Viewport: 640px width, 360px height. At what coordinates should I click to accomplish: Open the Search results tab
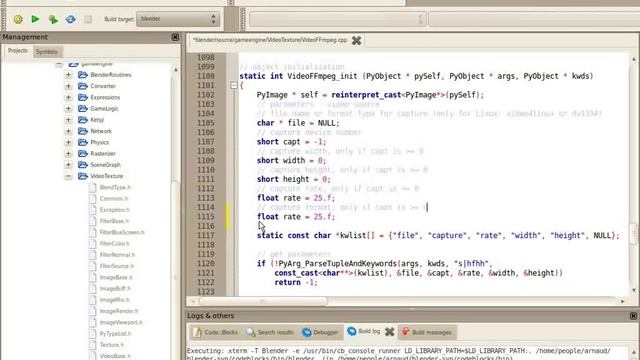[270, 332]
